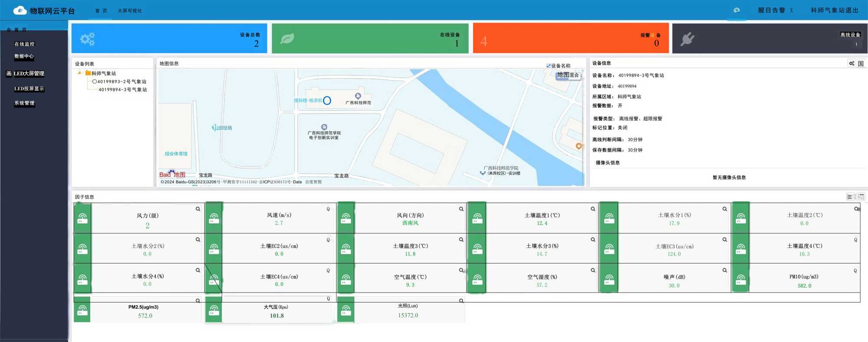Click the orange 报警设备 summary card

[x=570, y=39]
